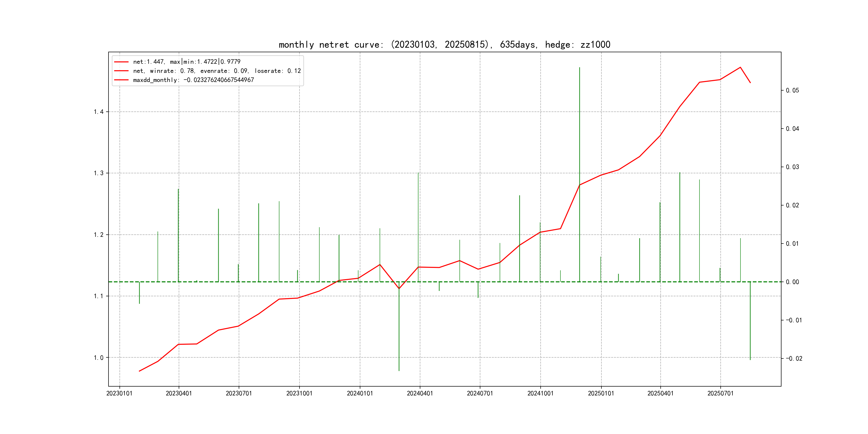Click the x-axis label 20241001

(x=540, y=393)
